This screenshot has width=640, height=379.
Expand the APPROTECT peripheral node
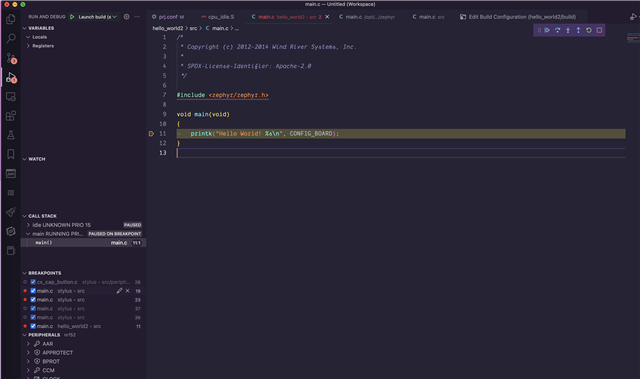28,352
